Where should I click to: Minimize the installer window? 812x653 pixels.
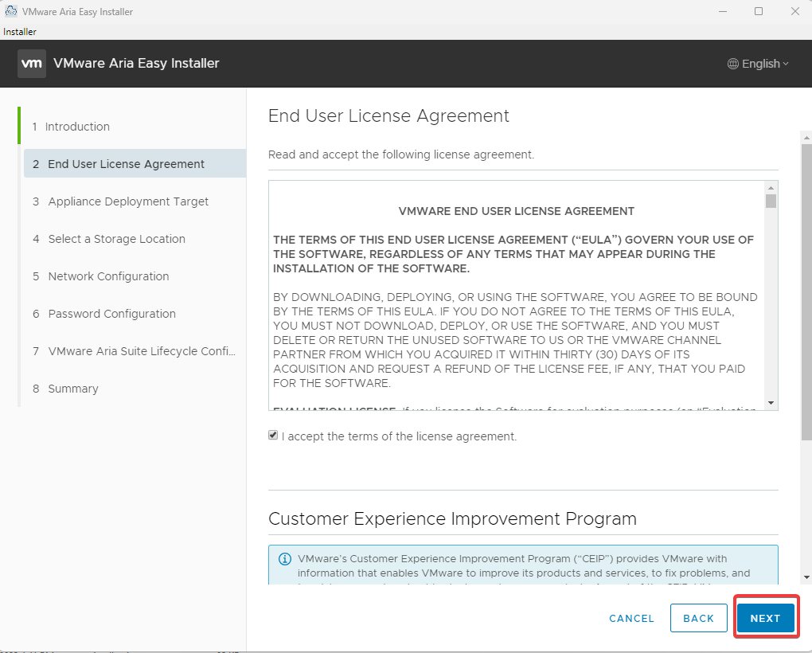point(723,11)
